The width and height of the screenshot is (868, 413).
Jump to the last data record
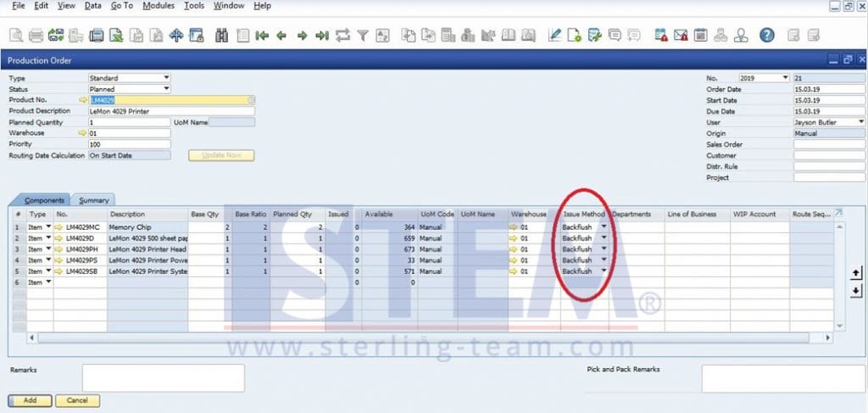(x=322, y=36)
